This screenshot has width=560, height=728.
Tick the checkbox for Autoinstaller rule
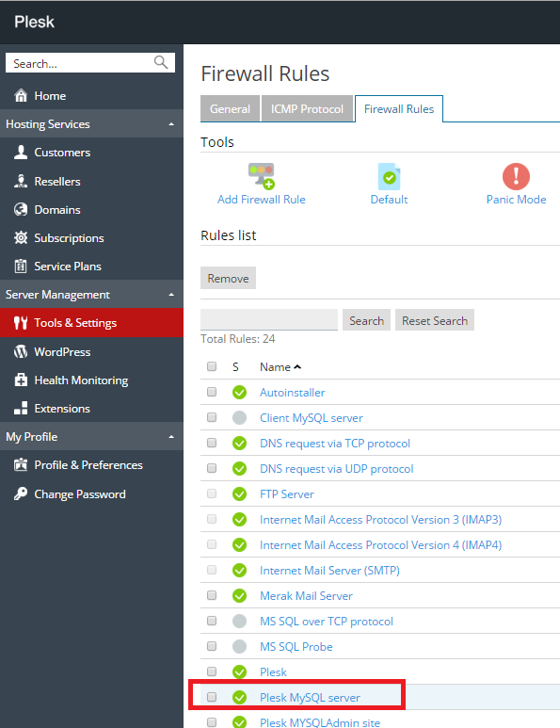(212, 392)
